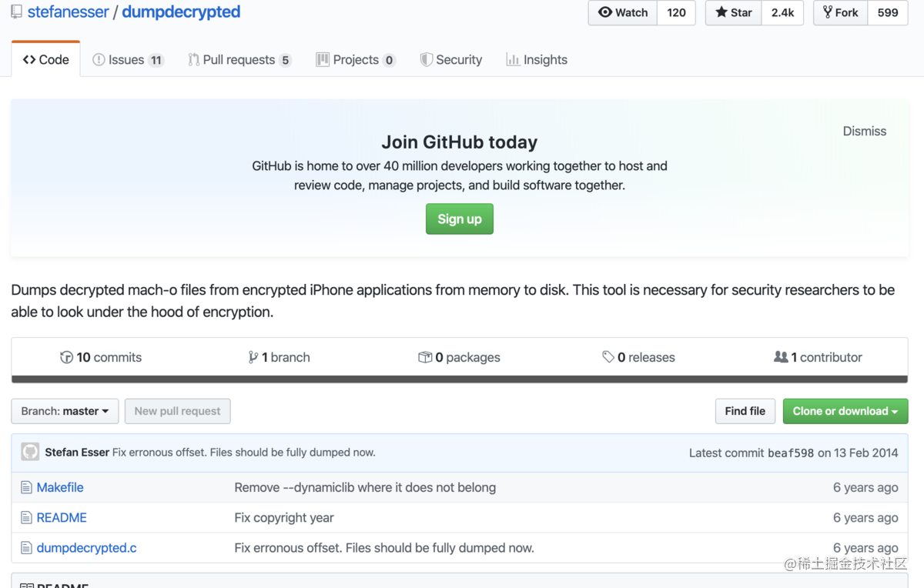Star this repository
The height and width of the screenshot is (588, 924).
[734, 12]
